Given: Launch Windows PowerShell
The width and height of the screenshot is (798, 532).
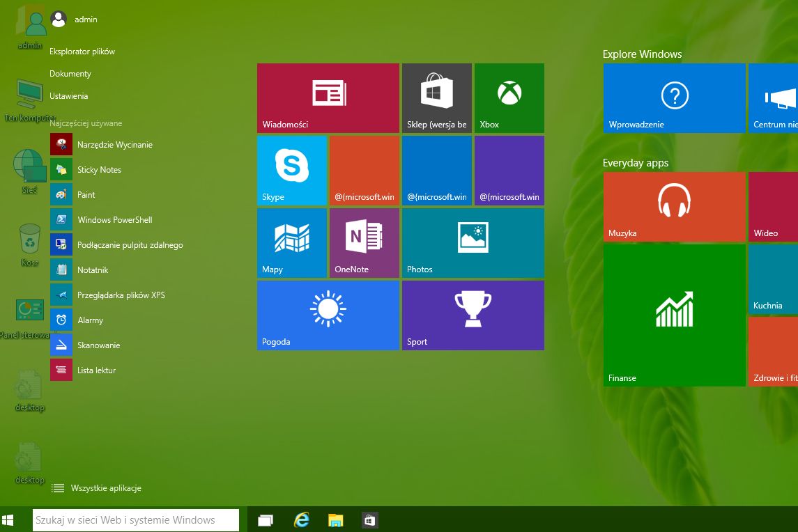Looking at the screenshot, I should [114, 220].
